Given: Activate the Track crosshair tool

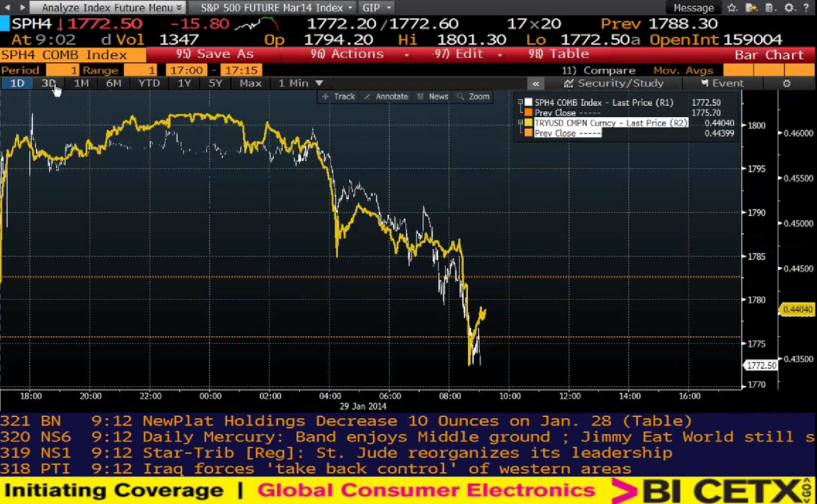Looking at the screenshot, I should [339, 96].
